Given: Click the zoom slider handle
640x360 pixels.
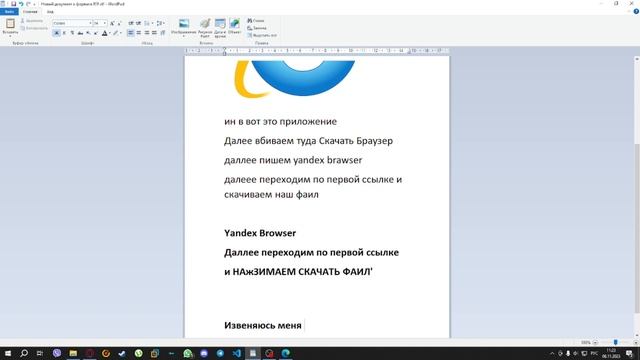Looking at the screenshot, I should point(616,342).
